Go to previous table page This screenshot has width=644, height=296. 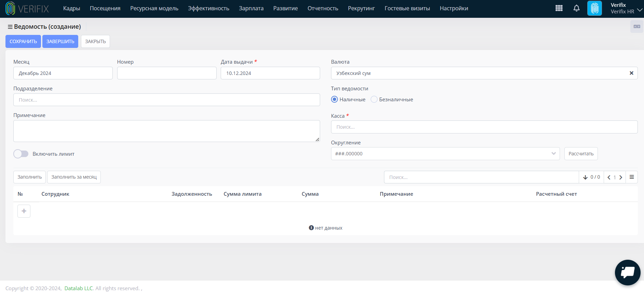[x=609, y=177]
